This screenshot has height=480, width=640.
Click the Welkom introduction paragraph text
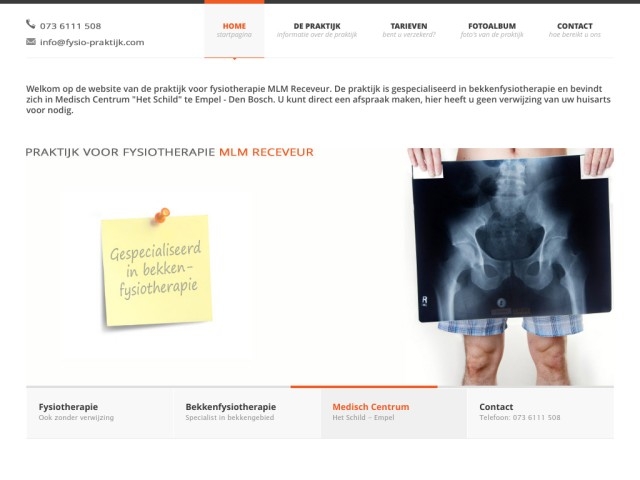coord(318,99)
